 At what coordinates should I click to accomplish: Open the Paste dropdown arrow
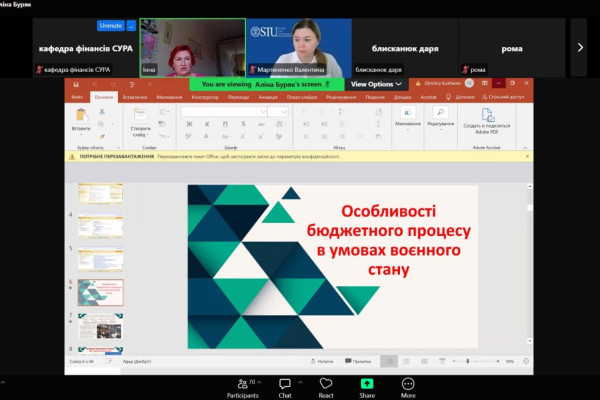81,135
